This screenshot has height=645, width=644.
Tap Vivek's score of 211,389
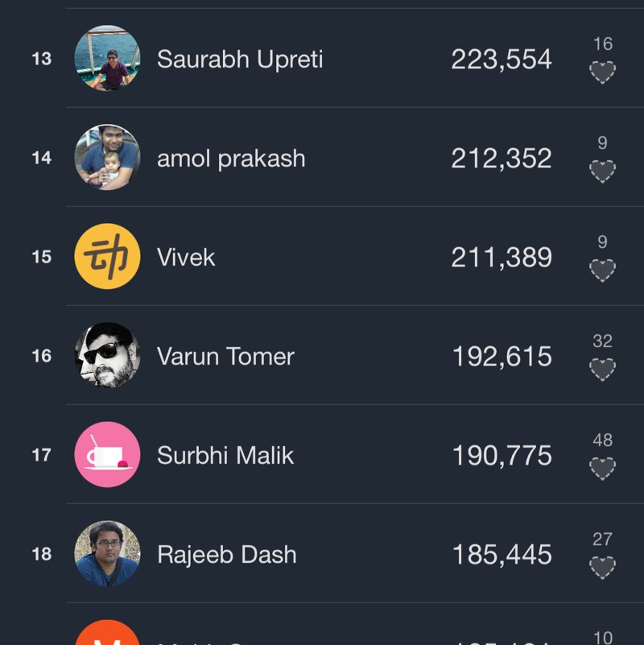[502, 258]
